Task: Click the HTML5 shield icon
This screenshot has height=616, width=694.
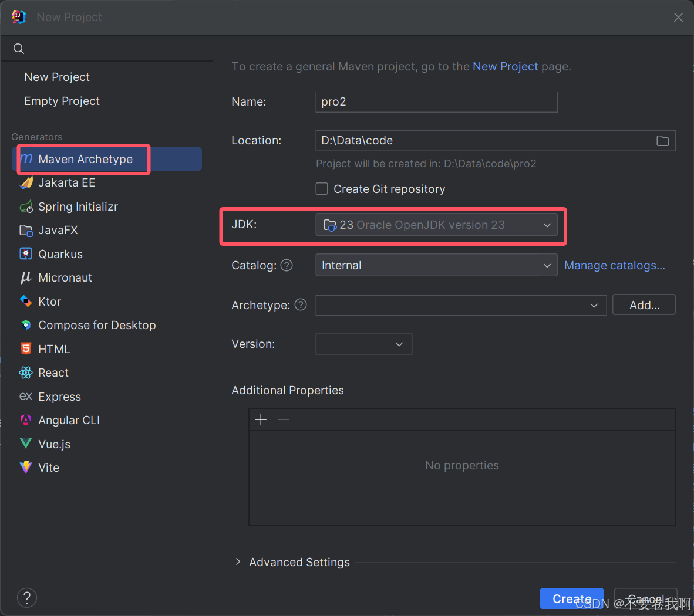Action: (x=26, y=349)
